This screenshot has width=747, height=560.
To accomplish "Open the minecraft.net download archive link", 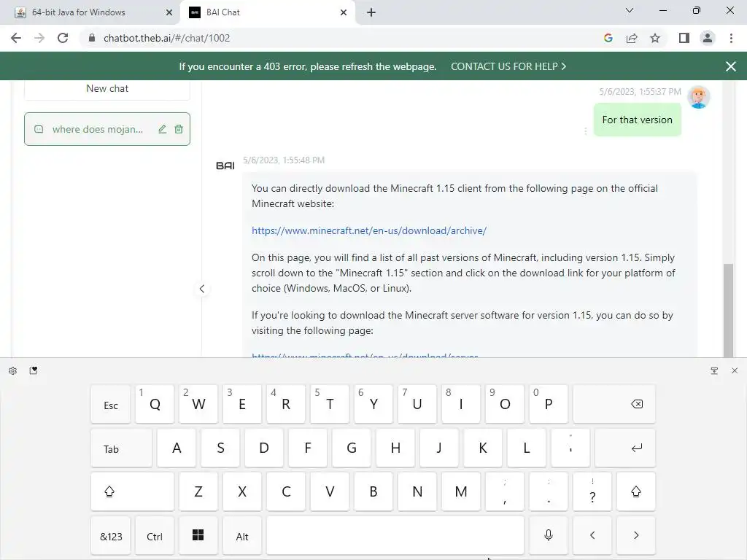I will click(368, 230).
